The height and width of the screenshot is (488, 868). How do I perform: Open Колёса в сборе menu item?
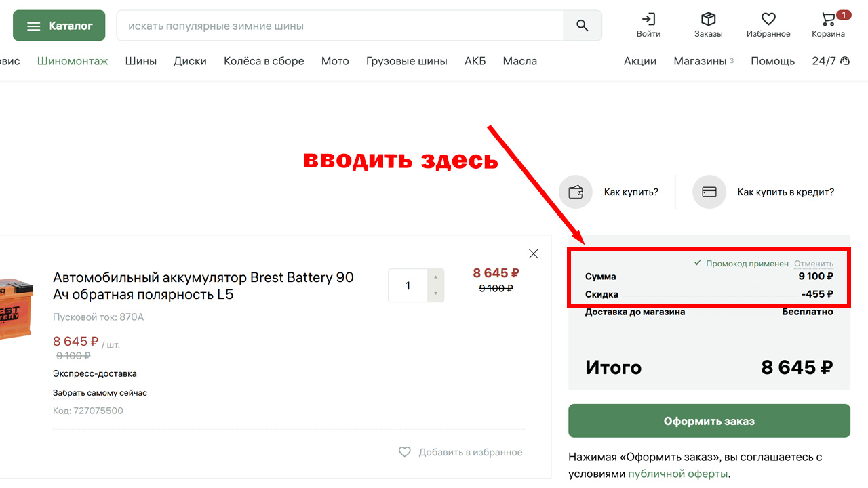(264, 61)
